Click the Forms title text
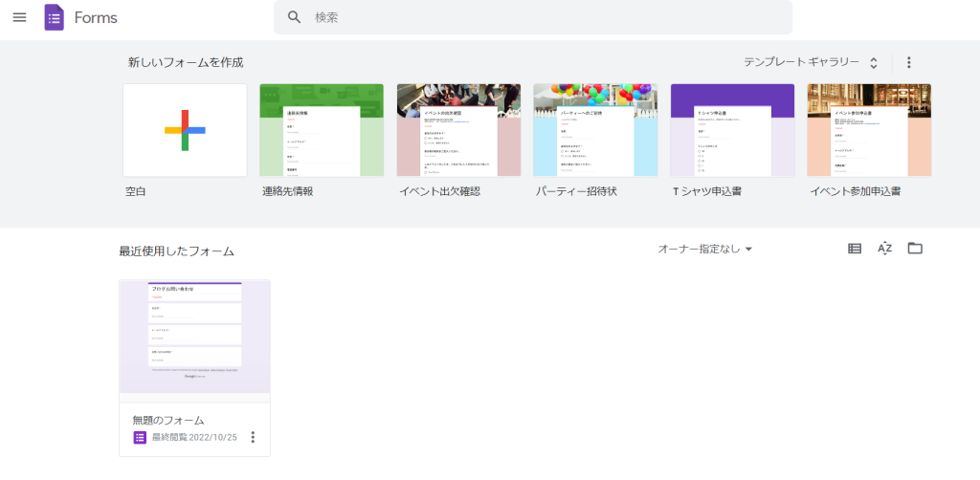 coord(96,17)
